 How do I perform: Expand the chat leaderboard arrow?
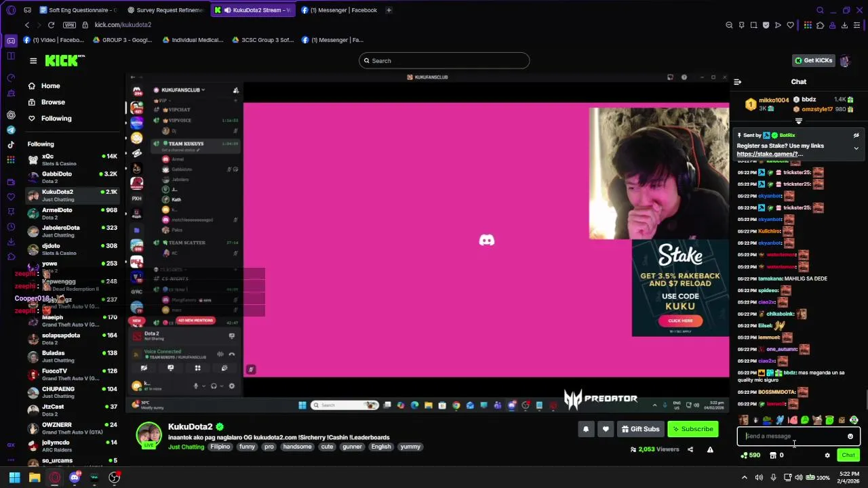pyautogui.click(x=798, y=121)
